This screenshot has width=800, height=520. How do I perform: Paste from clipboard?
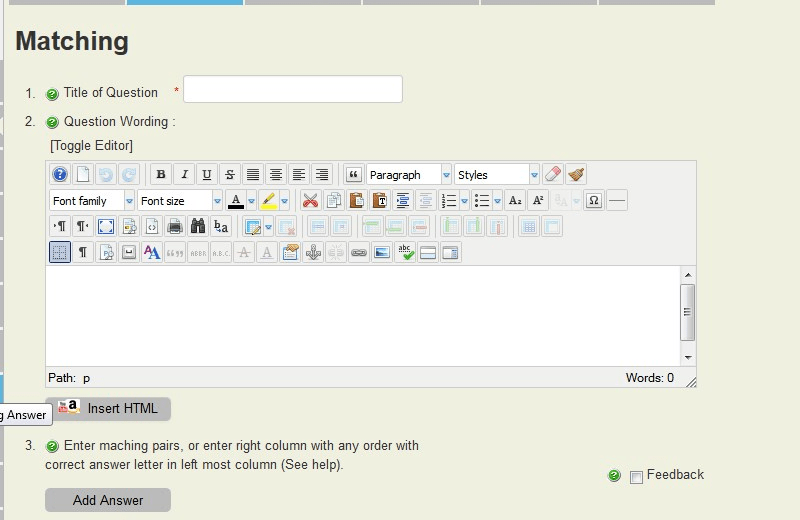point(357,201)
